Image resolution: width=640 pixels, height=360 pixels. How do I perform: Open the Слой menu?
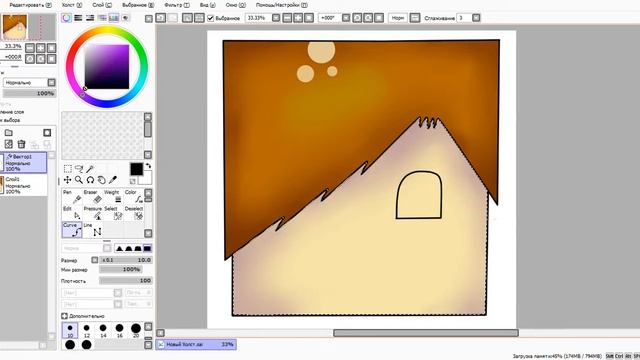click(102, 5)
